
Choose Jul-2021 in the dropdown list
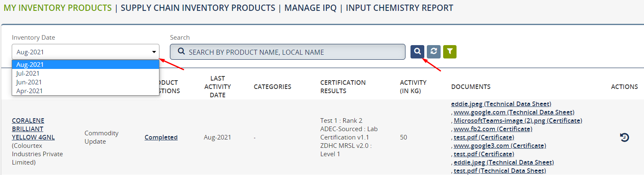[x=85, y=73]
